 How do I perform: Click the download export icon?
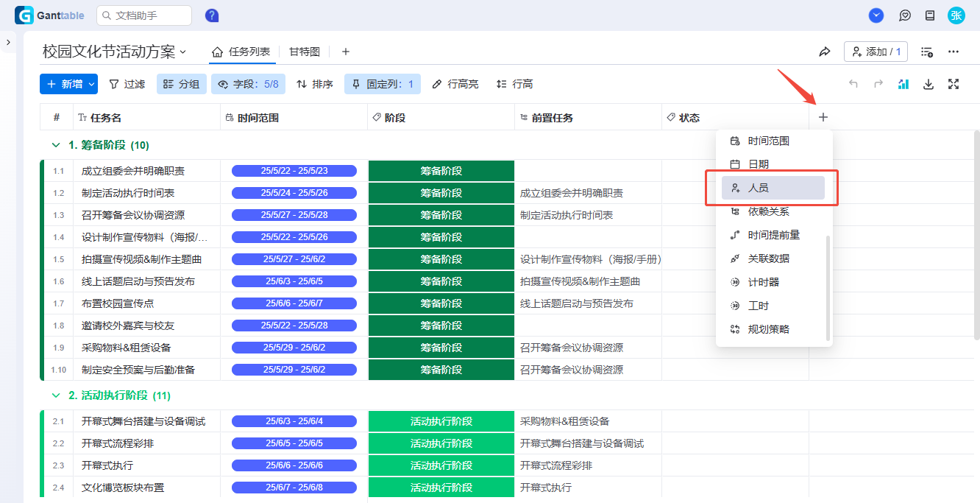point(928,84)
